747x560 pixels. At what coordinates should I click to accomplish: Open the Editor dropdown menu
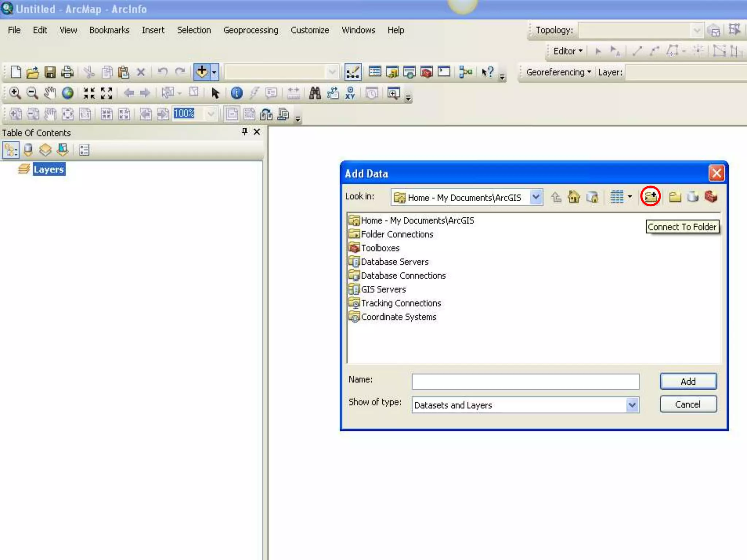pyautogui.click(x=568, y=51)
